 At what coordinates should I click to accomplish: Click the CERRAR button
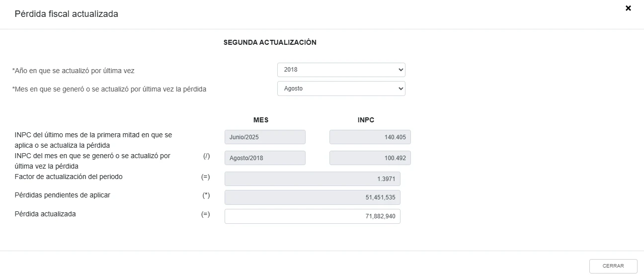(x=613, y=266)
